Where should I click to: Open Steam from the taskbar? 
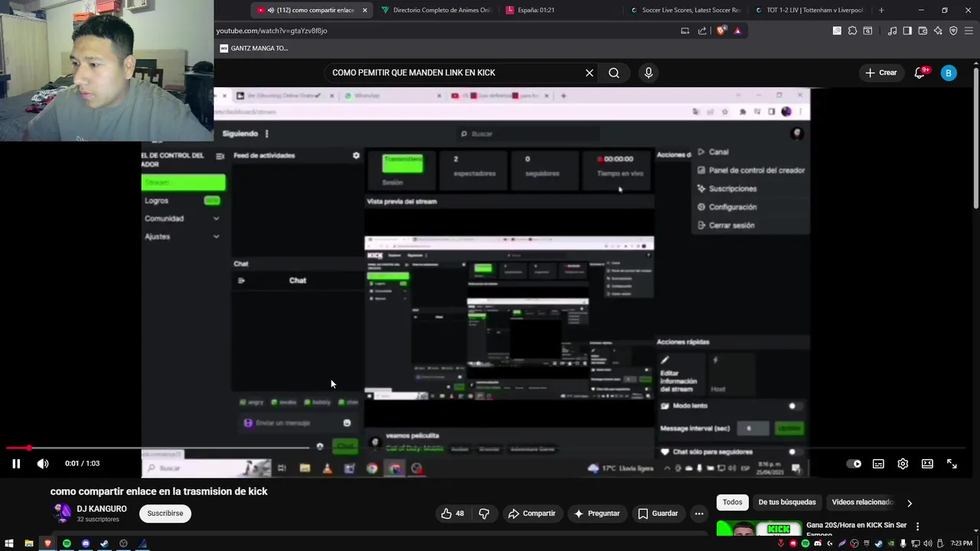[105, 544]
